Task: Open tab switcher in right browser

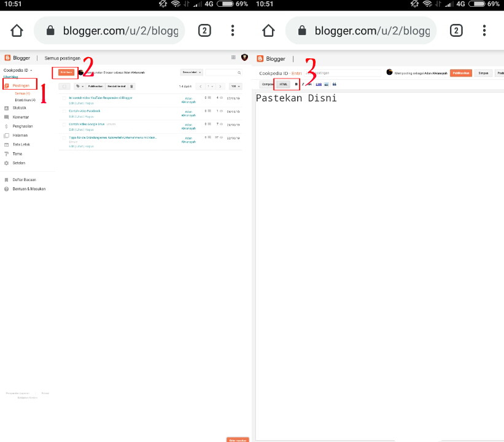Action: [456, 31]
